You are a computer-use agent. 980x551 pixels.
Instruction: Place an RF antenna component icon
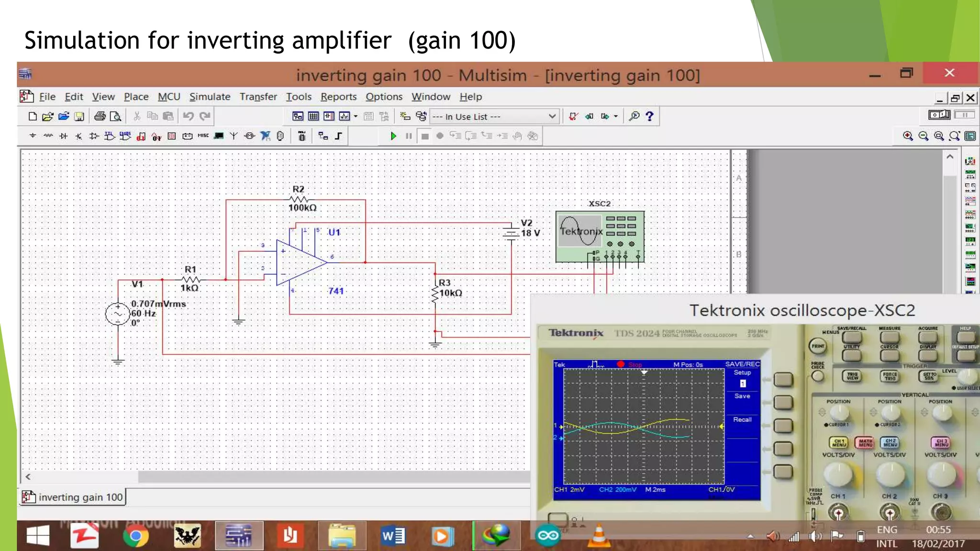234,136
